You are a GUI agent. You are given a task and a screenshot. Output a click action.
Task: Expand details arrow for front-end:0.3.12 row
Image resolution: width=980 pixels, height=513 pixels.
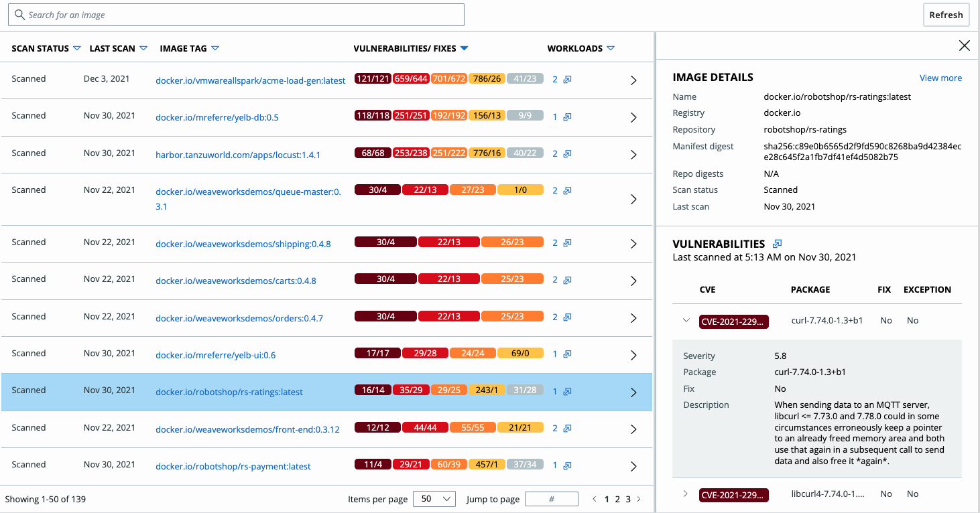click(x=633, y=429)
